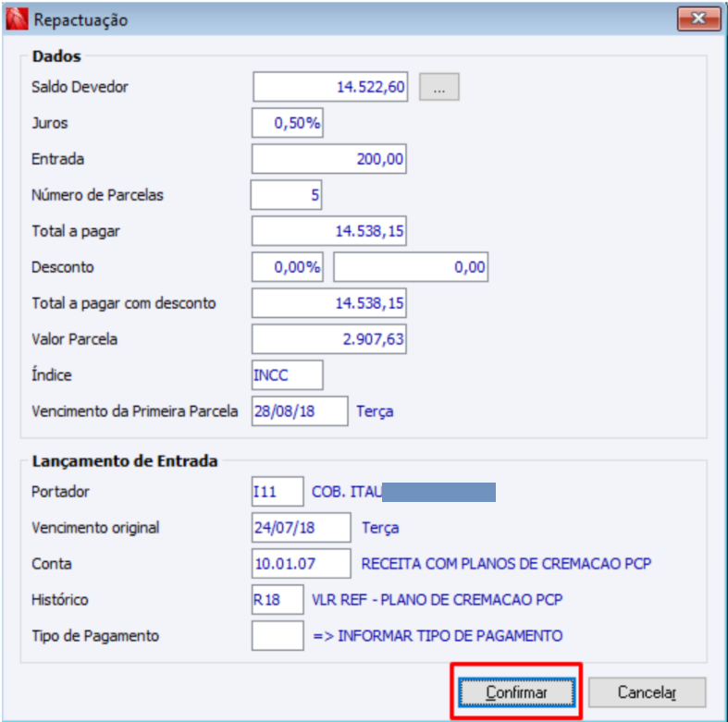The image size is (728, 722).
Task: Select the Histórico code field R18
Action: pos(278,599)
